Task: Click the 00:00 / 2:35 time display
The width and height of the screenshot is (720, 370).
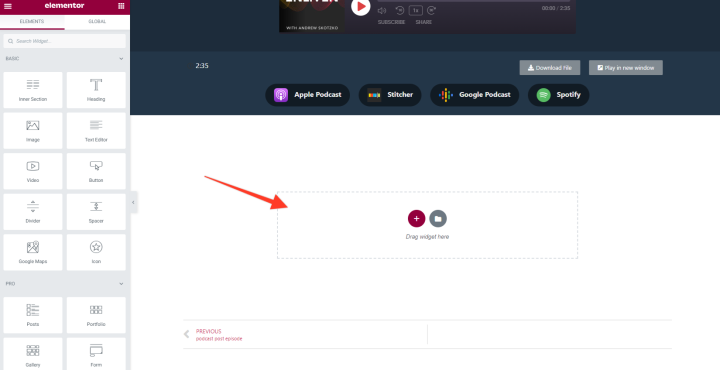Action: [x=556, y=8]
